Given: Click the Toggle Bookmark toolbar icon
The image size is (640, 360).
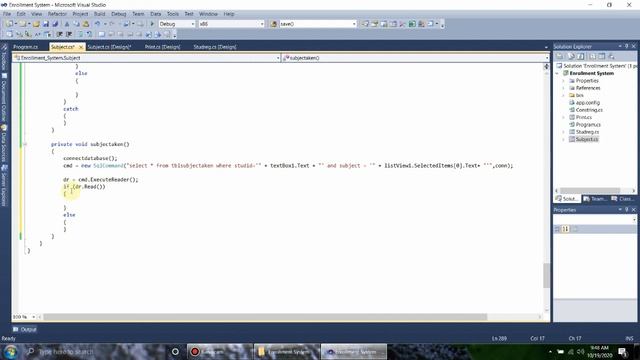Looking at the screenshot, I should (101, 34).
